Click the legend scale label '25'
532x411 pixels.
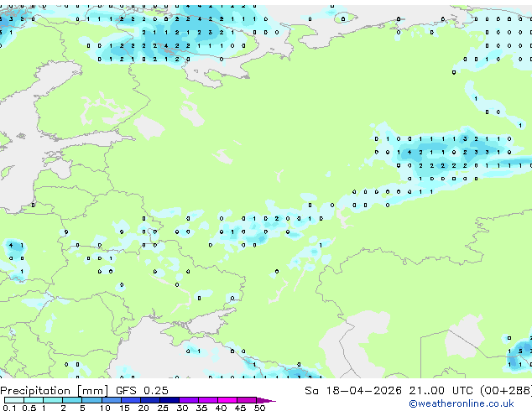pyautogui.click(x=163, y=408)
